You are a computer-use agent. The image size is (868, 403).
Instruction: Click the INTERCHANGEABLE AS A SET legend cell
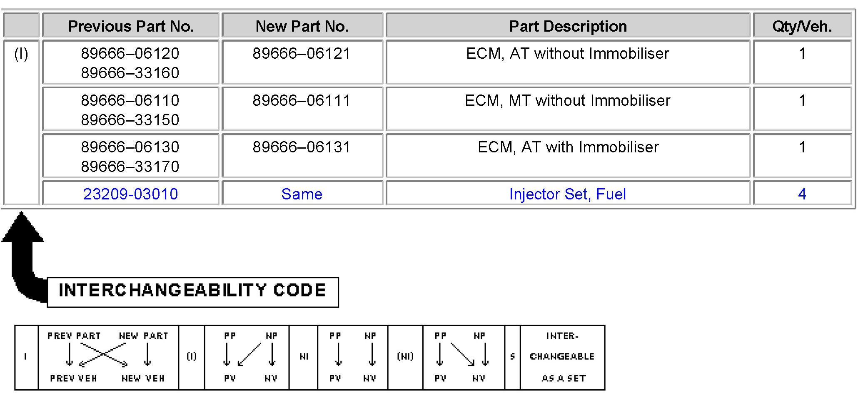pyautogui.click(x=562, y=357)
